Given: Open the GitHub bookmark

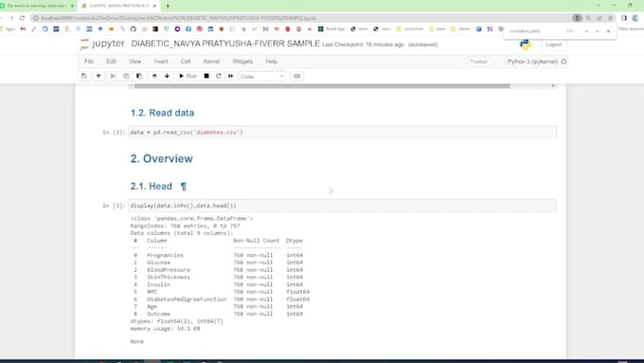Looking at the screenshot, I should 134,29.
